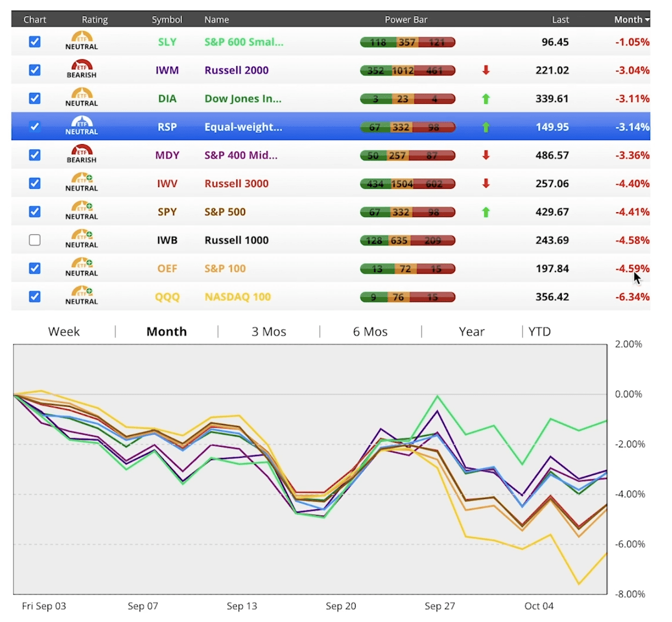Click the green up arrow for SPY
Screen dimensions: 672x622
486,212
